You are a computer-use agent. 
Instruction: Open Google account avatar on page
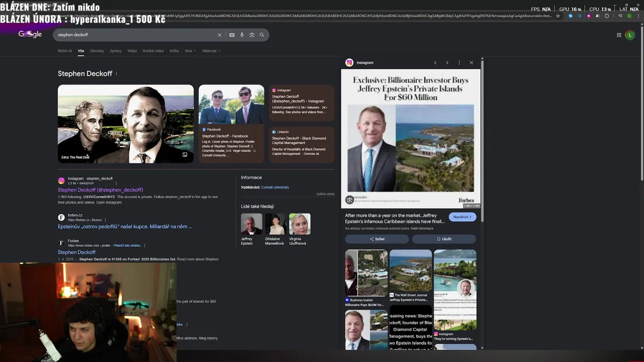click(630, 35)
